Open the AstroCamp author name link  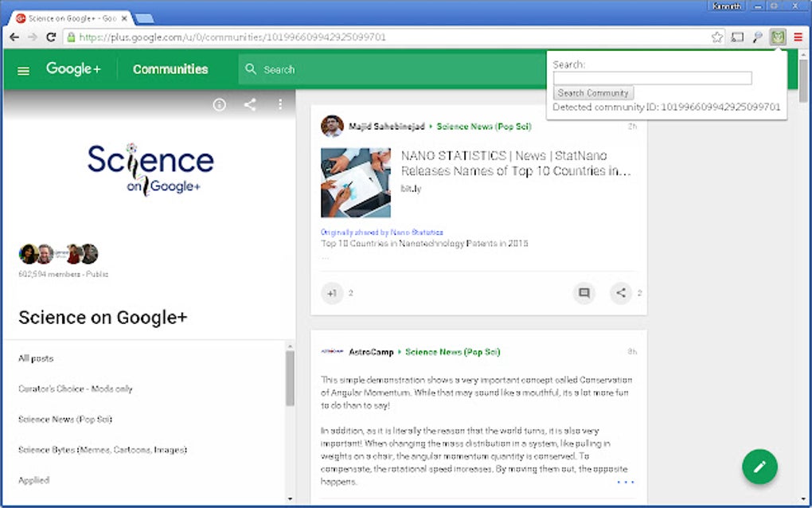click(x=371, y=352)
